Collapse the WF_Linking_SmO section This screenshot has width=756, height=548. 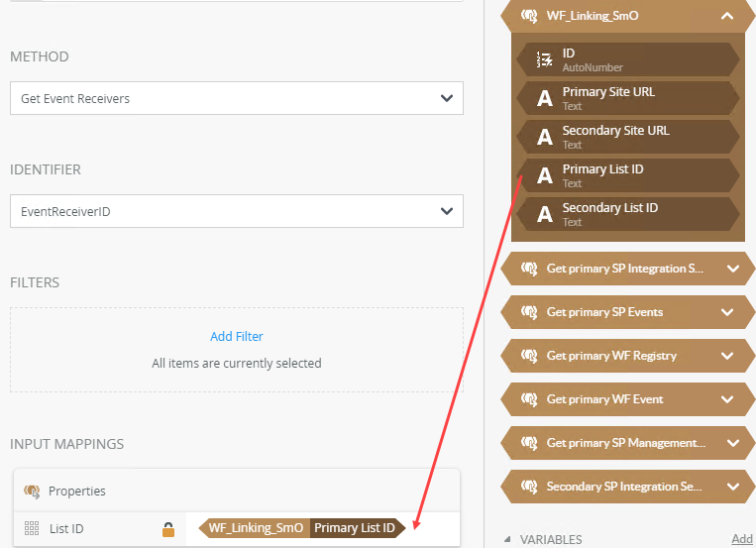(x=727, y=16)
